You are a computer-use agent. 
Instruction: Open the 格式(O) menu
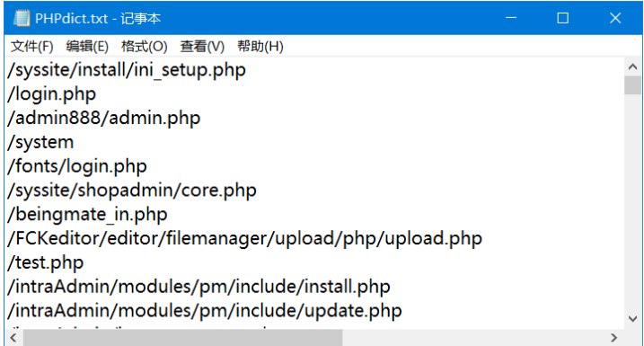click(x=145, y=47)
